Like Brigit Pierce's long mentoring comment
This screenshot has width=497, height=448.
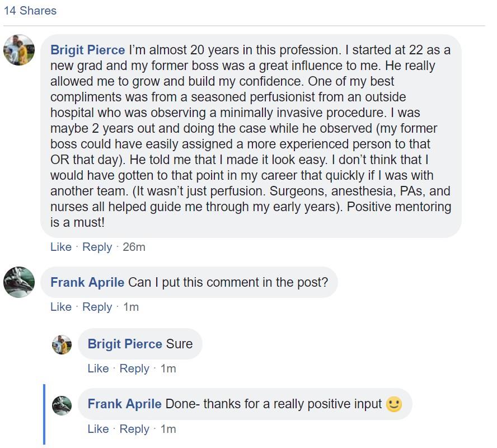(x=60, y=247)
